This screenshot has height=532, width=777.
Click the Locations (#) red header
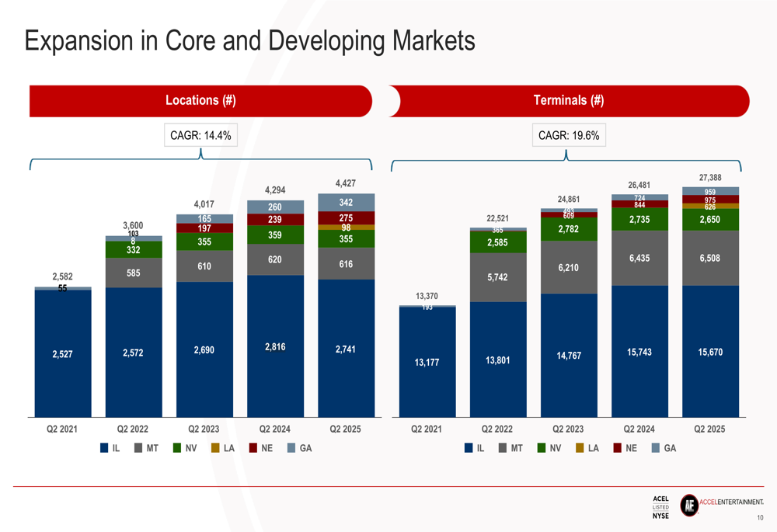coord(200,101)
